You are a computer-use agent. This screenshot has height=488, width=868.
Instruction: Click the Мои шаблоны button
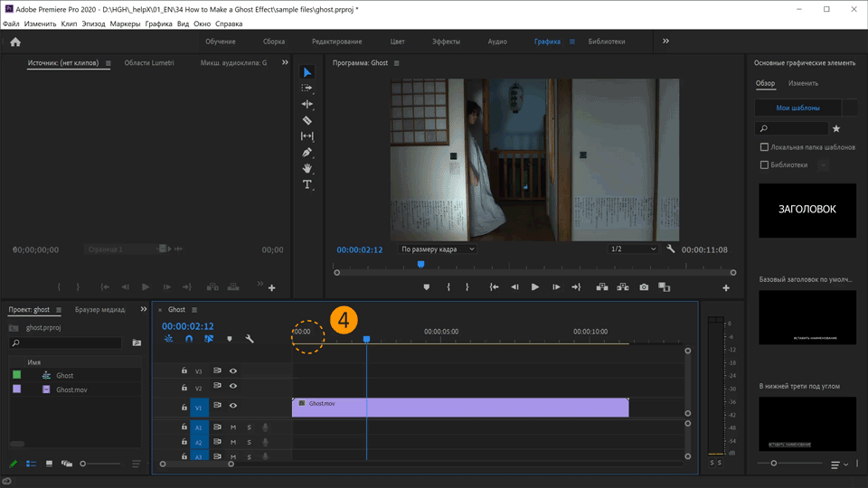point(797,108)
